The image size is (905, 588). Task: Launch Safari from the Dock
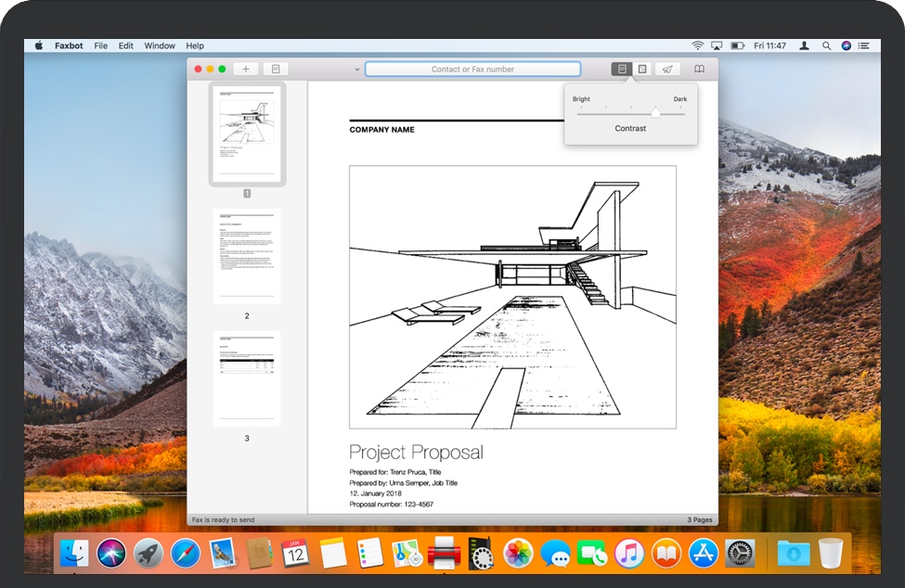(185, 555)
